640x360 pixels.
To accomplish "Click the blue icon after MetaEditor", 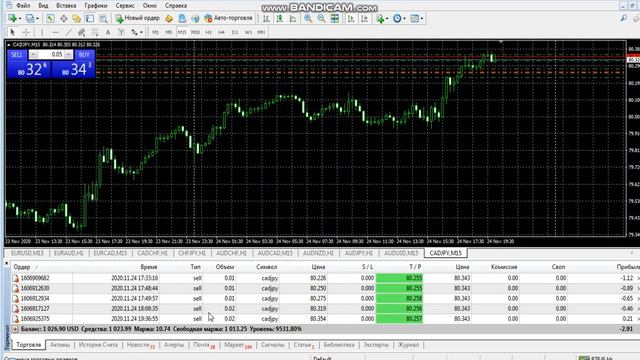I will click(x=182, y=18).
